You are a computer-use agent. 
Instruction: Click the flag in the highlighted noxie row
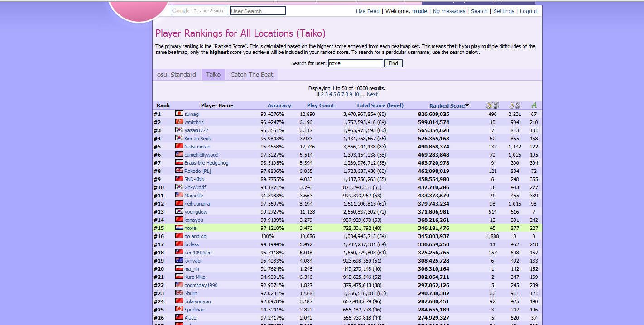[x=179, y=228]
